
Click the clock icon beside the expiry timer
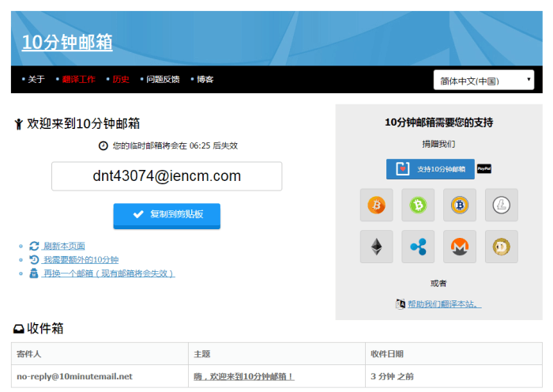(103, 145)
